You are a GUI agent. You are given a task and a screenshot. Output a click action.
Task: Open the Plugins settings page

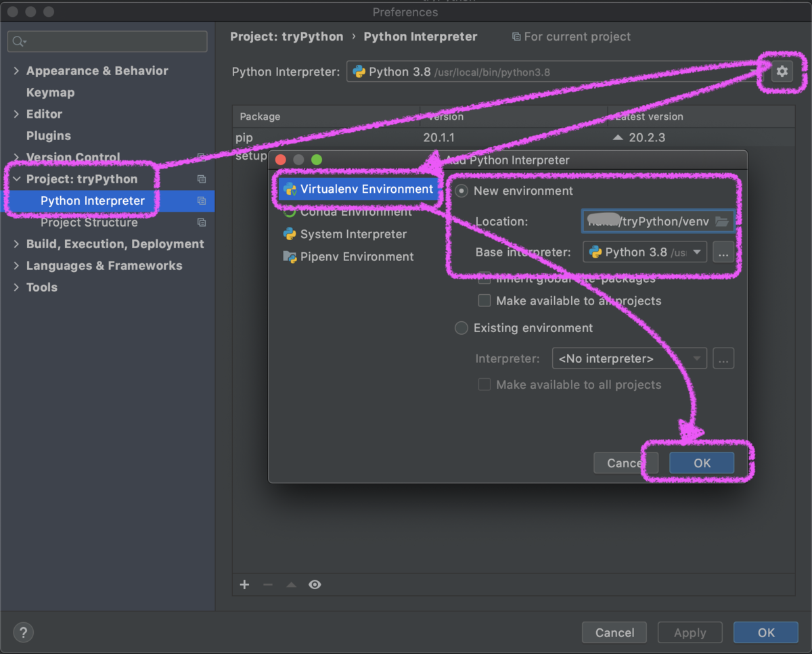48,136
